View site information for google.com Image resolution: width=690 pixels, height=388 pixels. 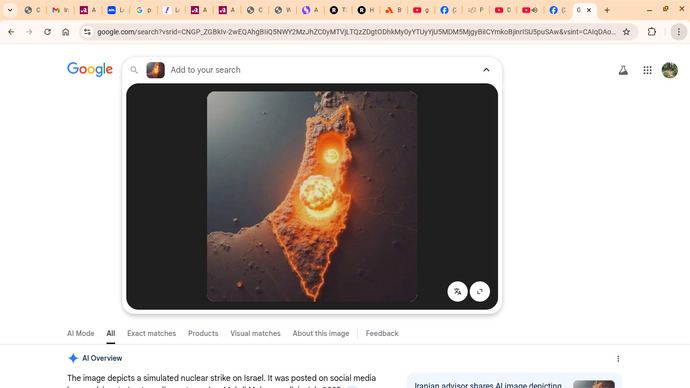click(x=87, y=32)
